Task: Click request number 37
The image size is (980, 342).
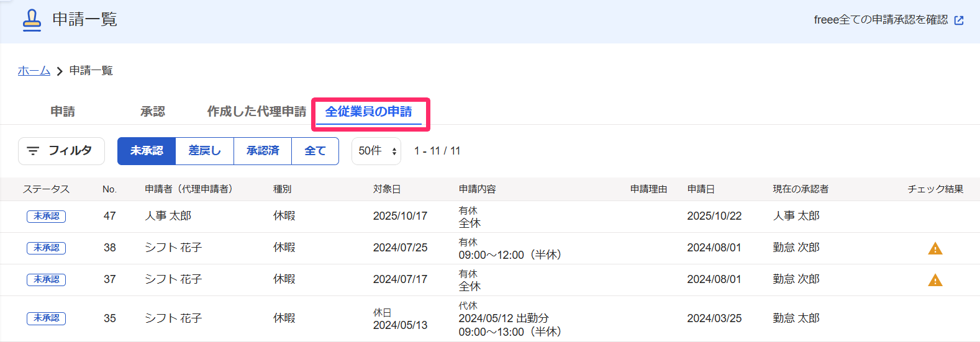Action: [x=109, y=279]
